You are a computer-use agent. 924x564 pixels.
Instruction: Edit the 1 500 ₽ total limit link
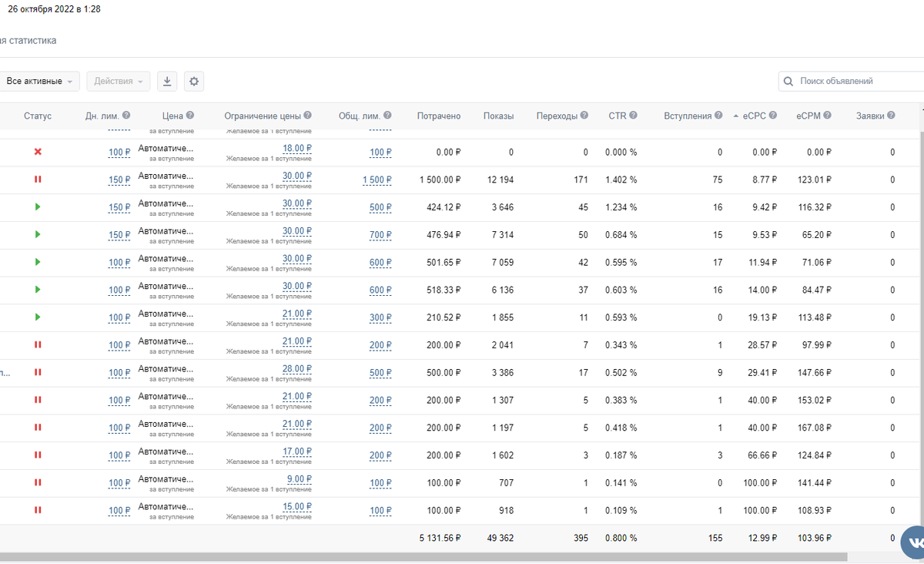(377, 180)
